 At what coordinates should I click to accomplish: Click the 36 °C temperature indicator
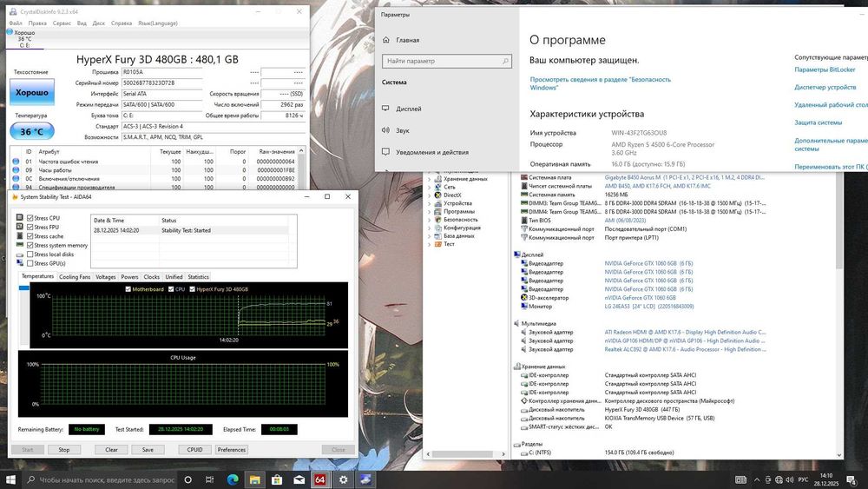click(x=32, y=131)
